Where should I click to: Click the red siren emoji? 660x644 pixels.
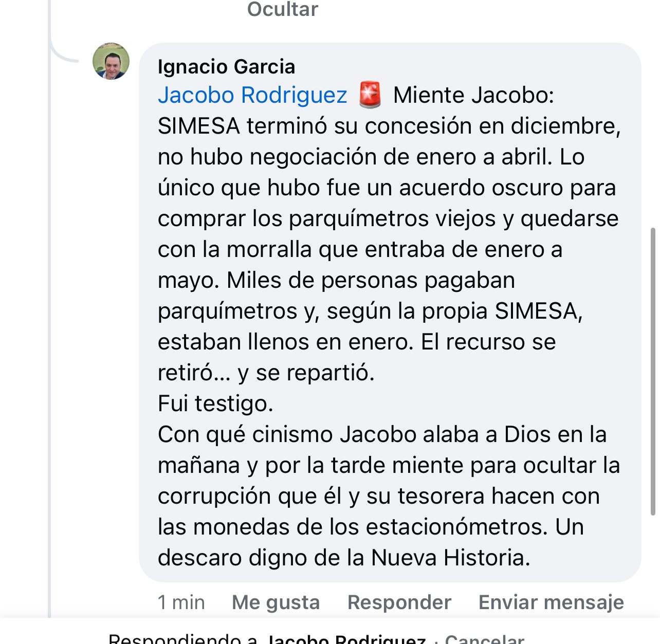tap(370, 95)
